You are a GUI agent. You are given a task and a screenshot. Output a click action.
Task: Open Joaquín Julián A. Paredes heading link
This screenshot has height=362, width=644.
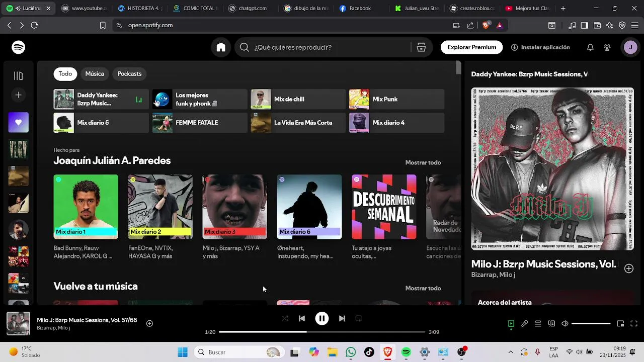[112, 161]
